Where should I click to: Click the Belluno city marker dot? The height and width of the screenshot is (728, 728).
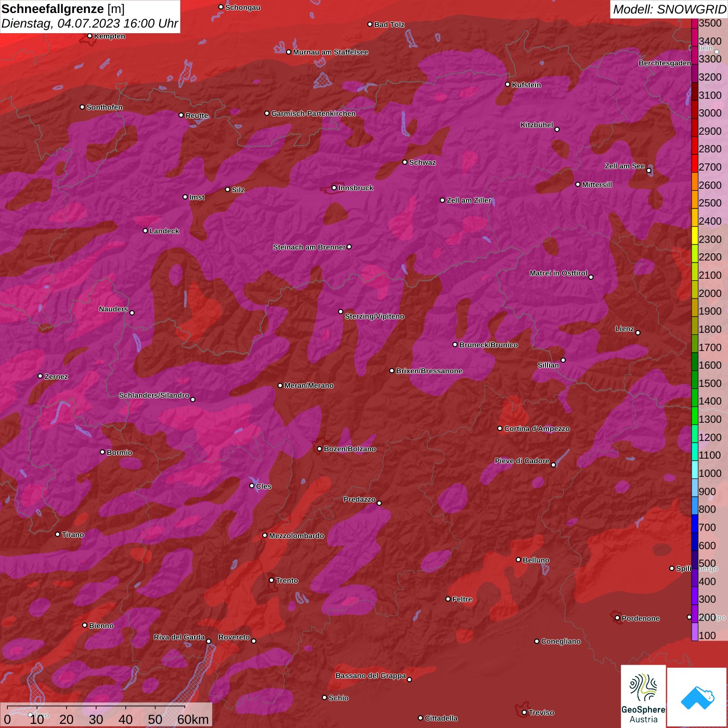pos(518,560)
